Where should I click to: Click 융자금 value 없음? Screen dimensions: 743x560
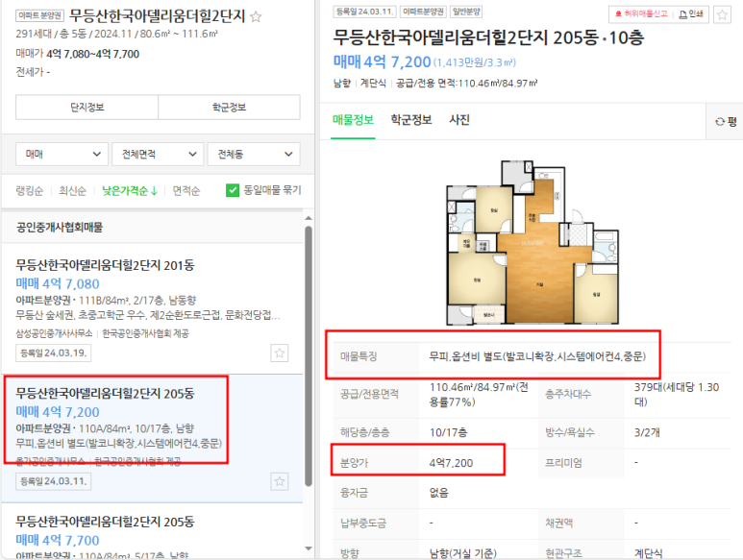(x=439, y=493)
